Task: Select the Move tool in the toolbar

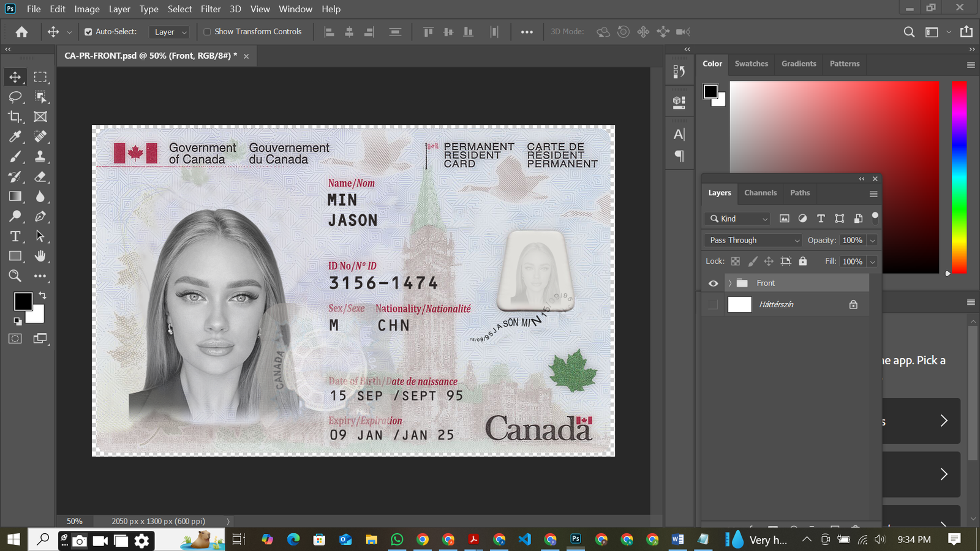Action: [15, 77]
